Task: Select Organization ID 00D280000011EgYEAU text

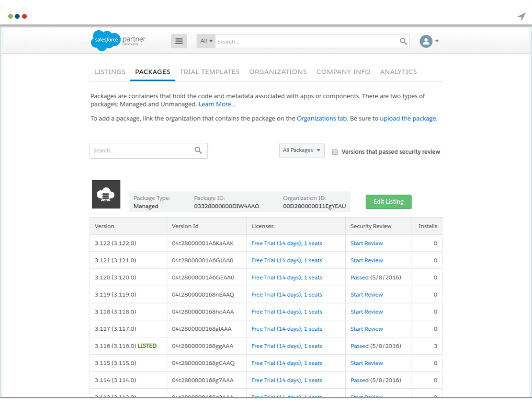Action: [315, 206]
